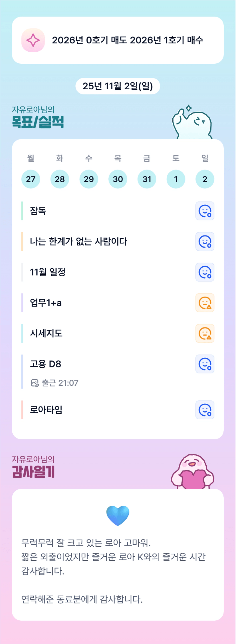This screenshot has height=644, width=236.
Task: Tap smiley icon beside 나는 한계가 없는 사람이다
Action: pos(205,242)
